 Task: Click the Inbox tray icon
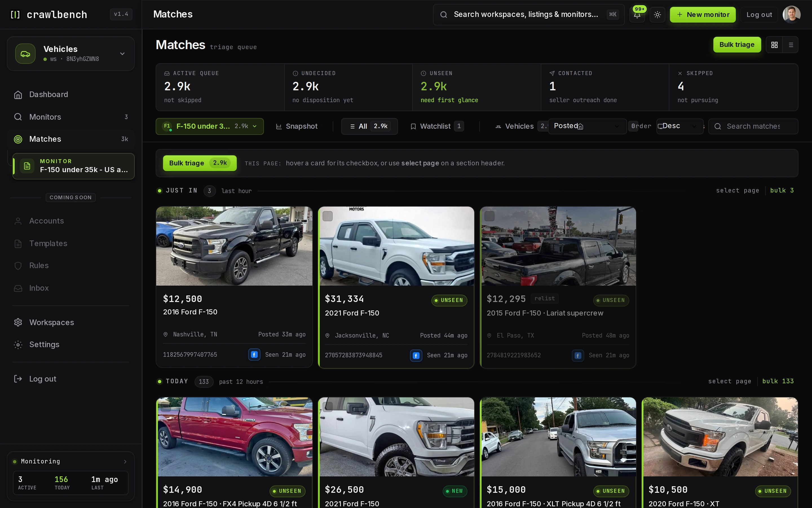pyautogui.click(x=18, y=288)
